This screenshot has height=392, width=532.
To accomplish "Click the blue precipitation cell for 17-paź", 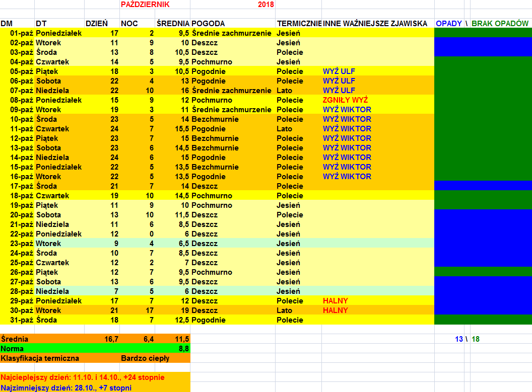I will pyautogui.click(x=483, y=186).
